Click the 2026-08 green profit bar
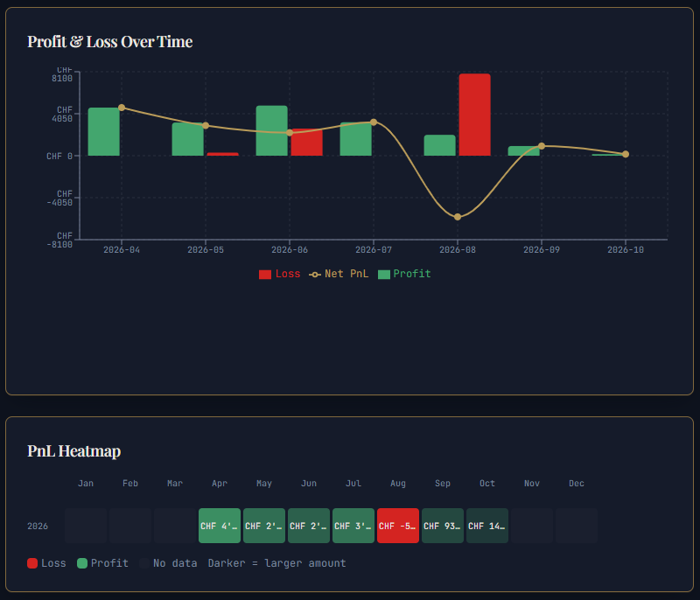This screenshot has height=600, width=700. [440, 145]
